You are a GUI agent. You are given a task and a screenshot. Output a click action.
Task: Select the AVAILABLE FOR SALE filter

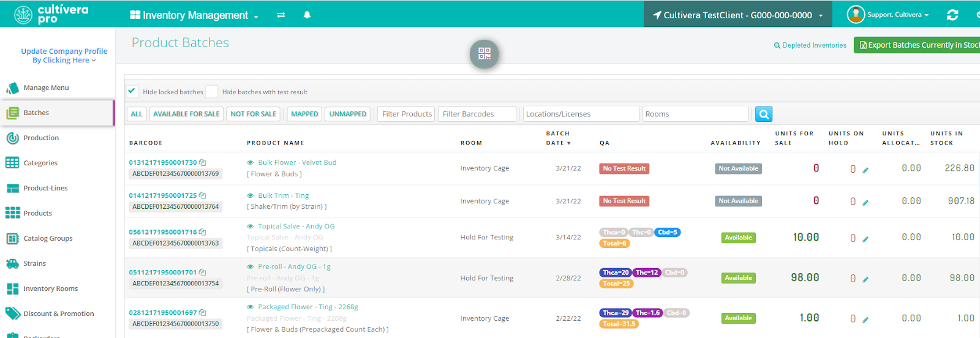(x=186, y=114)
